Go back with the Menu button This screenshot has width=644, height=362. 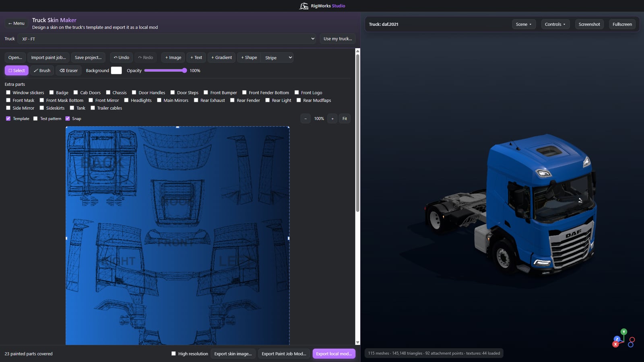tap(17, 23)
